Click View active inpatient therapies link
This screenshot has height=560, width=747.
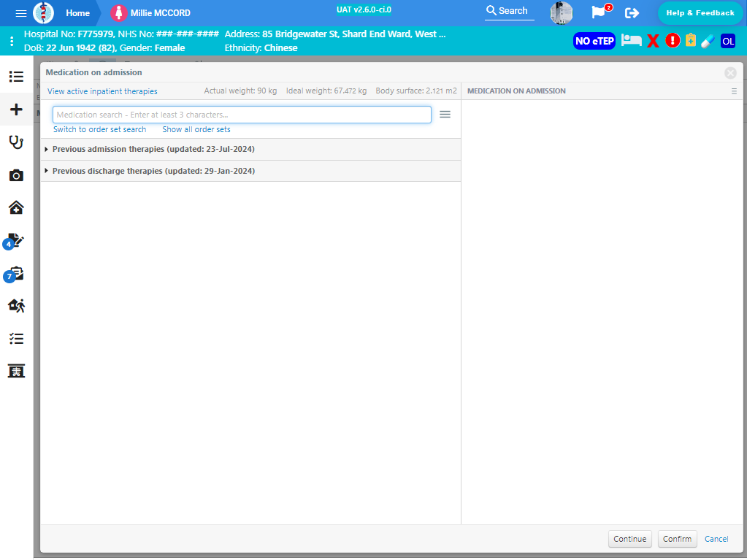point(102,91)
